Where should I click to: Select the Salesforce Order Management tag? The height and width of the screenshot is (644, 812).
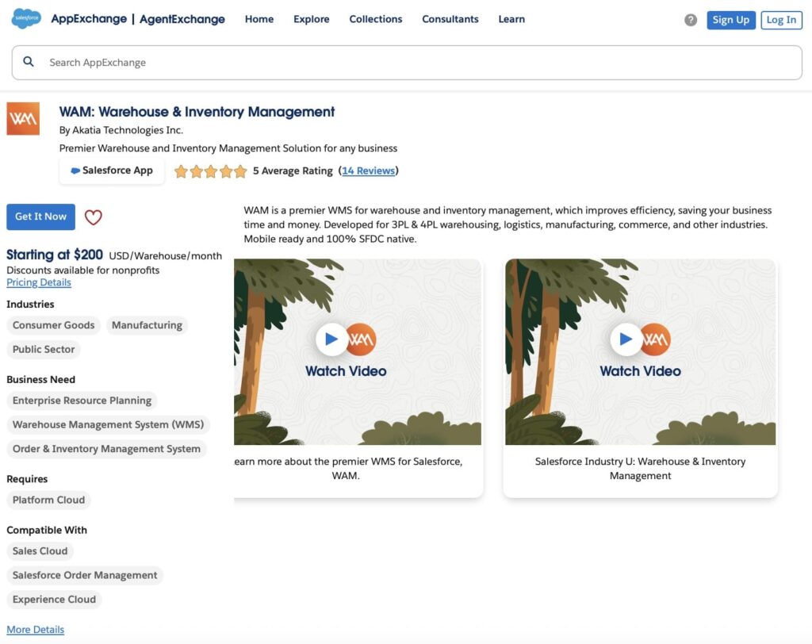[x=85, y=575]
